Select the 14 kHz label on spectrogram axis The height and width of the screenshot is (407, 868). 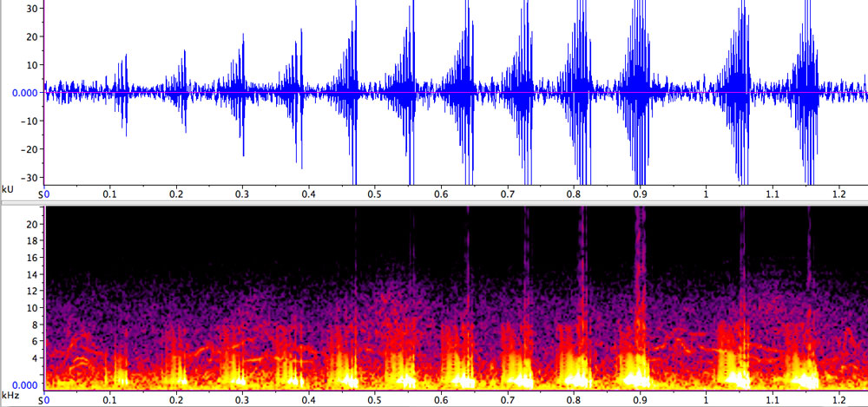(x=32, y=274)
